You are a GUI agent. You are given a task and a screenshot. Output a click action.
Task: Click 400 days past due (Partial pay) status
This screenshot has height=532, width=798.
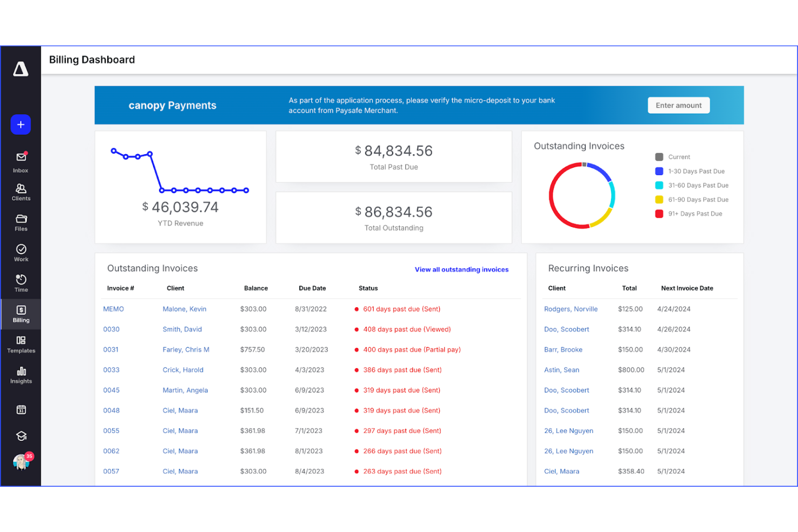[412, 350]
